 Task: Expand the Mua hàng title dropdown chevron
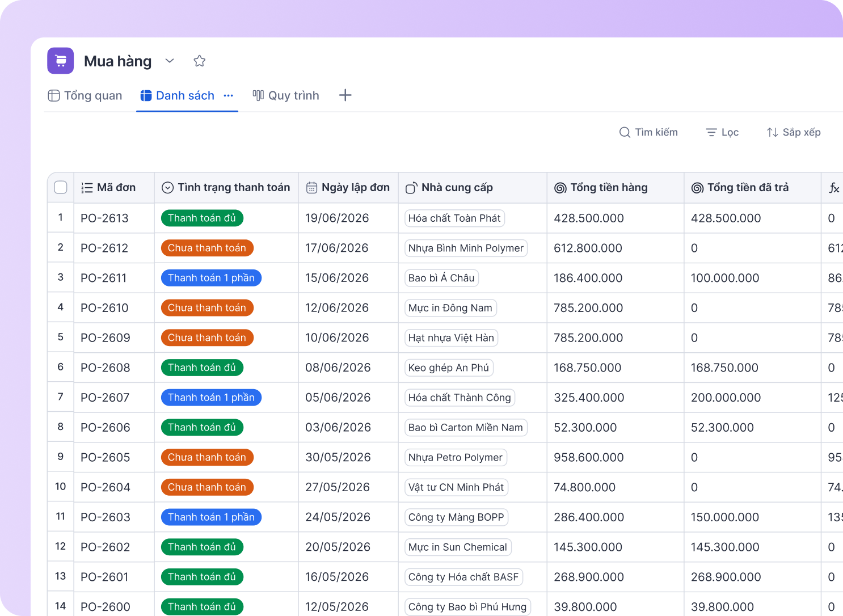pyautogui.click(x=170, y=61)
